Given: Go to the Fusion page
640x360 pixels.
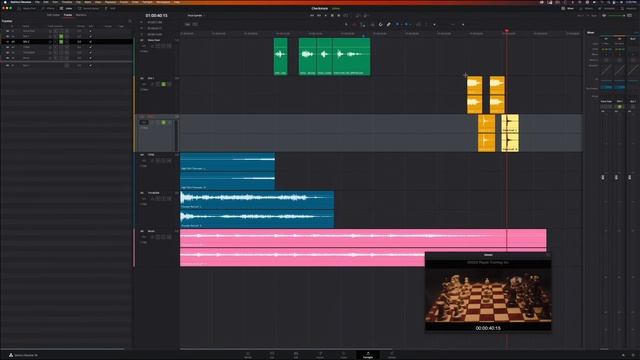Looking at the screenshot, I should point(320,355).
